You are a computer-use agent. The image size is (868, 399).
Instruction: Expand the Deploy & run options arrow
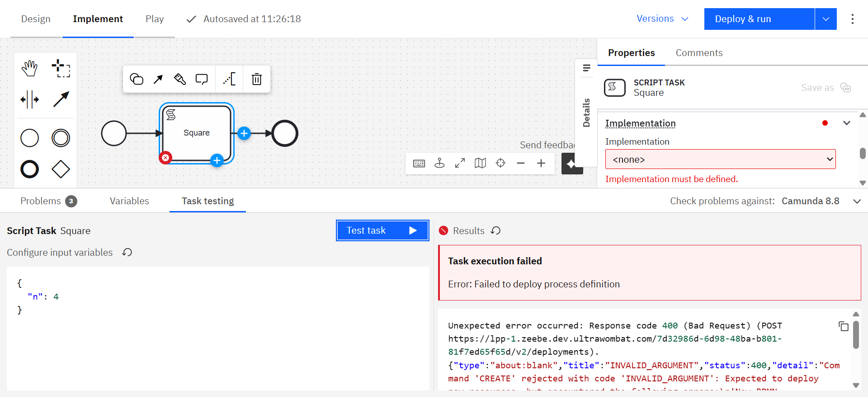(x=826, y=19)
